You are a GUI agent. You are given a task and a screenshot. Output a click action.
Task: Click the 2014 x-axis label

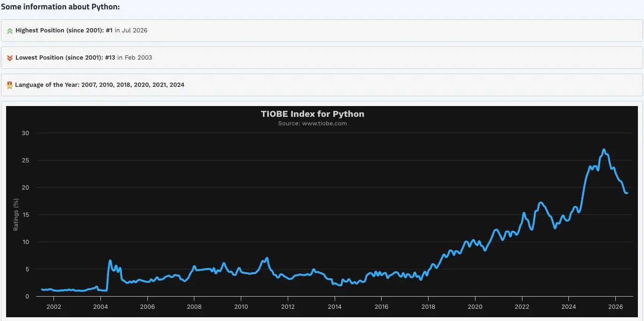point(335,306)
